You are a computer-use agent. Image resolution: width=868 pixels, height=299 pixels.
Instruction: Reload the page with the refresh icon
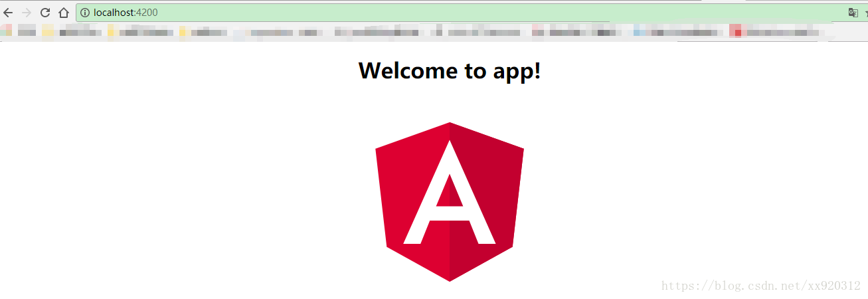(x=45, y=13)
